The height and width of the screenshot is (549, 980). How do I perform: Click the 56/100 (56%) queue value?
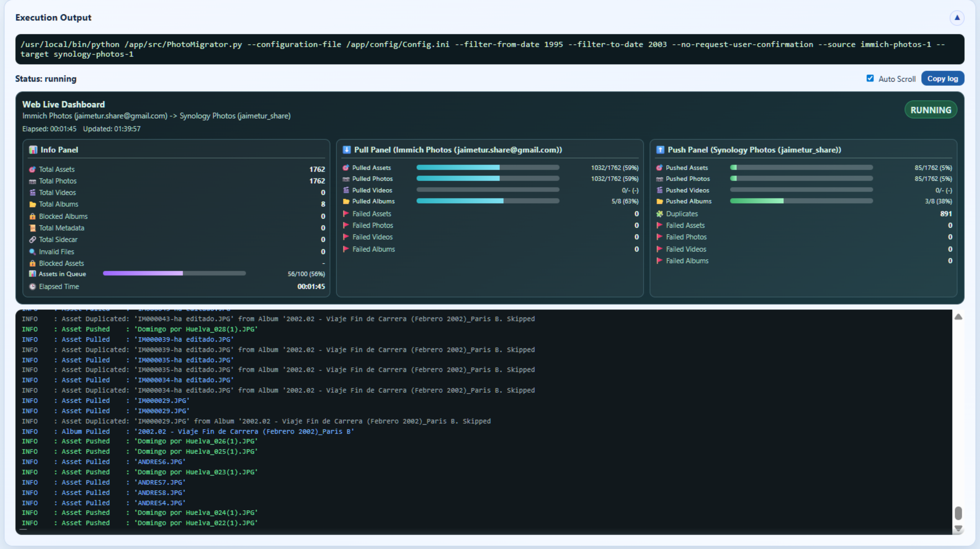click(306, 274)
